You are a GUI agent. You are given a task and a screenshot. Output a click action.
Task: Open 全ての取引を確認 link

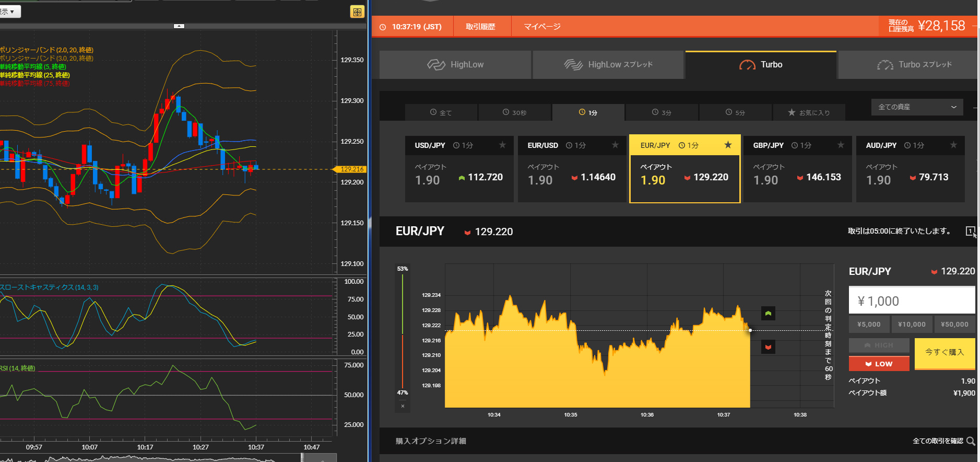coord(937,441)
